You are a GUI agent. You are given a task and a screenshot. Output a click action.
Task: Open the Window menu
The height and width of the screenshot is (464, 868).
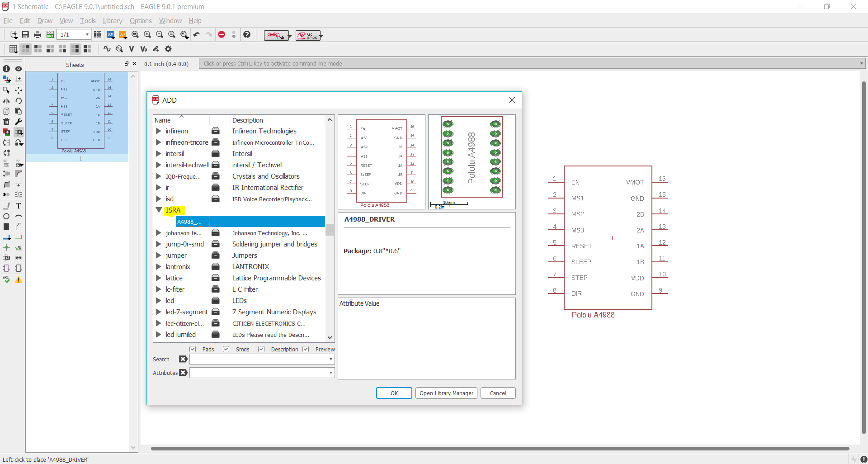pyautogui.click(x=170, y=21)
